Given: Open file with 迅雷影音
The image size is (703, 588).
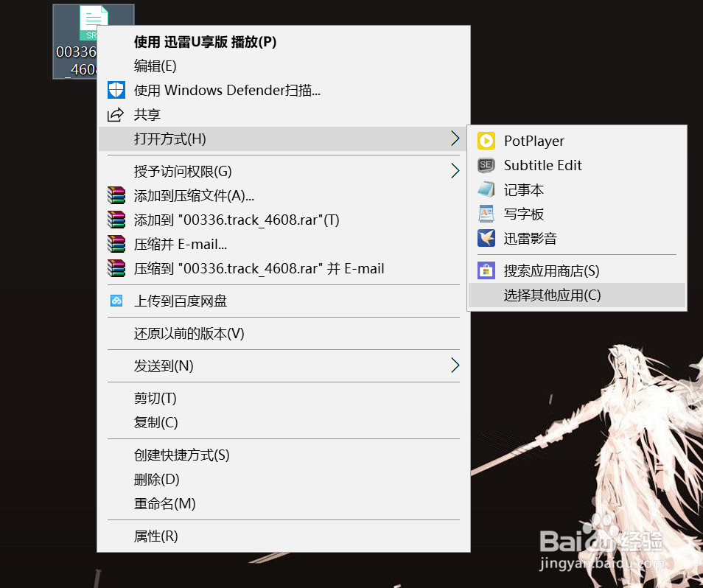Looking at the screenshot, I should coord(577,238).
